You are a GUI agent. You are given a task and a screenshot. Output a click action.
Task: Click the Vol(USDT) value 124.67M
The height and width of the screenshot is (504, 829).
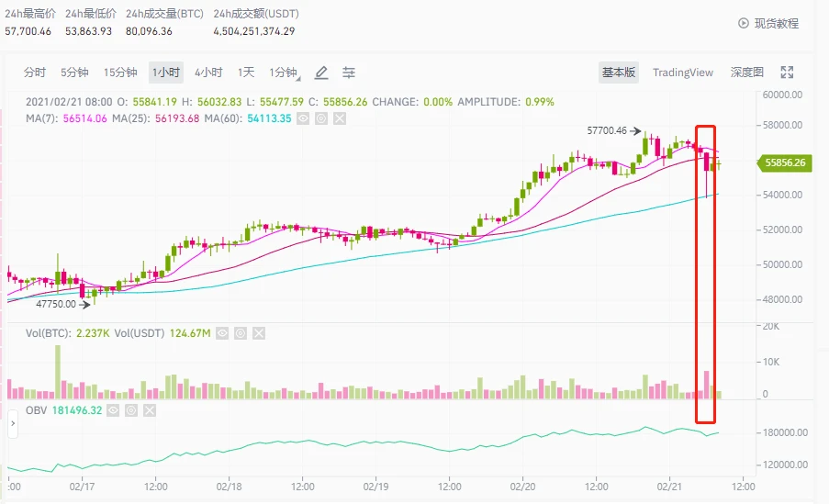coord(190,333)
